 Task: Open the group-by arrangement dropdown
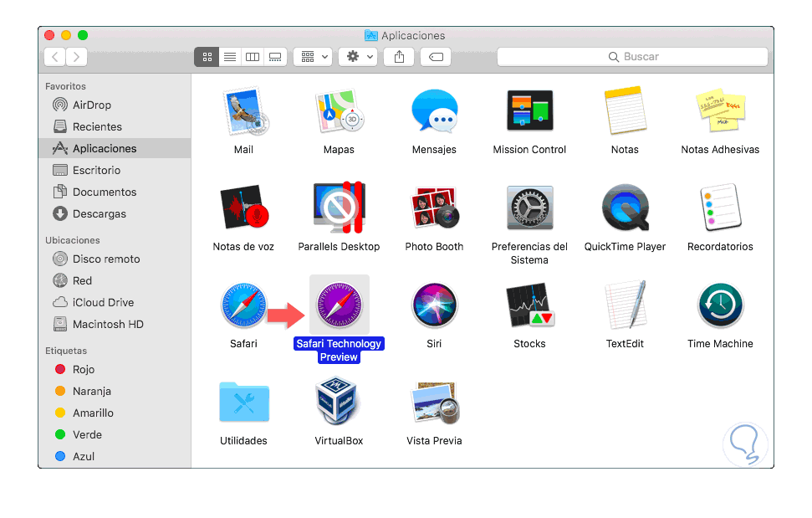(313, 57)
